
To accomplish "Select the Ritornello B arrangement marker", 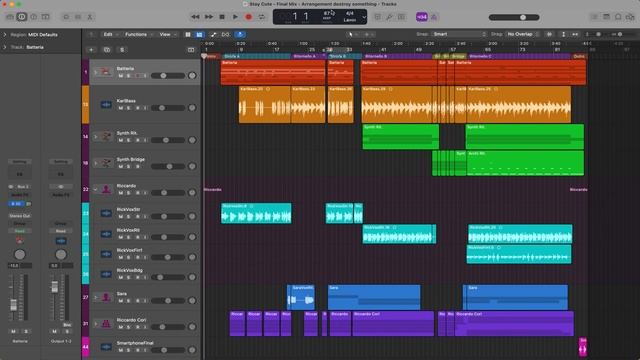I will (397, 56).
